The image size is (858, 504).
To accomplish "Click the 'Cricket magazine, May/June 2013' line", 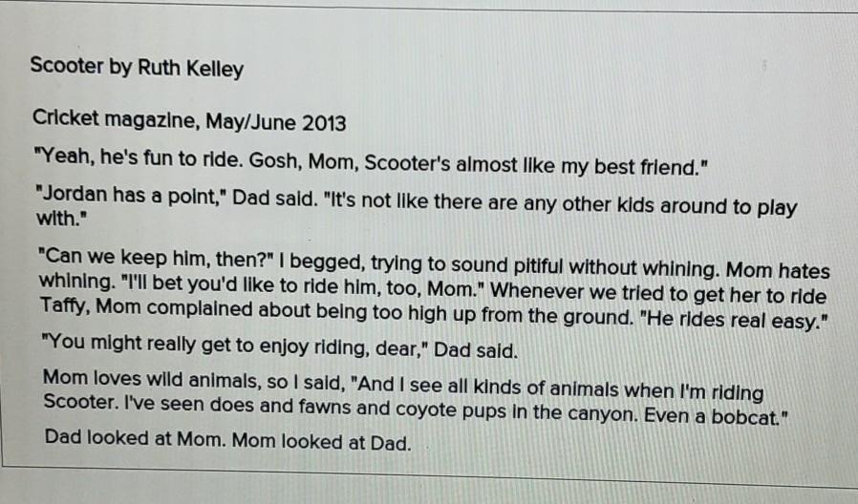I will coord(189,120).
